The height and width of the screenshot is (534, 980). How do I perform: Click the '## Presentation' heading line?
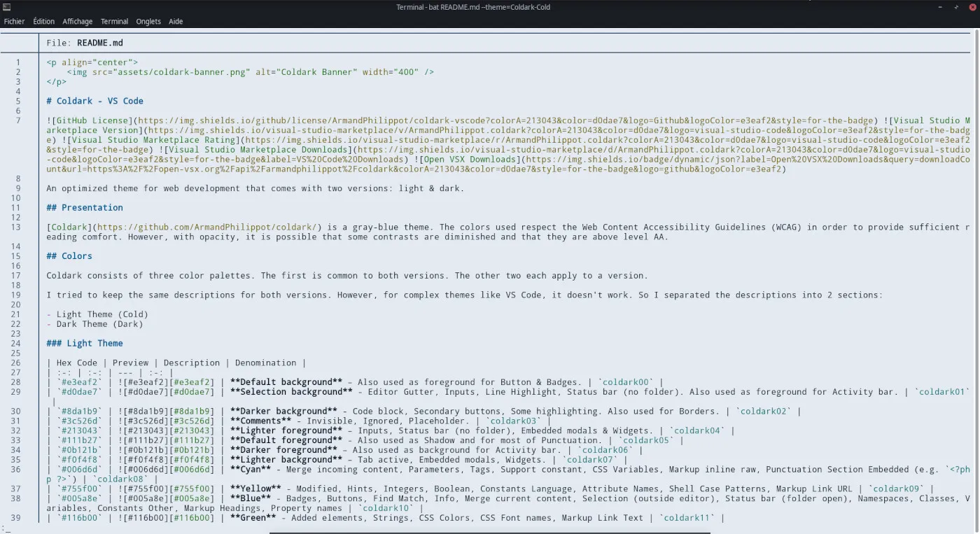click(84, 208)
